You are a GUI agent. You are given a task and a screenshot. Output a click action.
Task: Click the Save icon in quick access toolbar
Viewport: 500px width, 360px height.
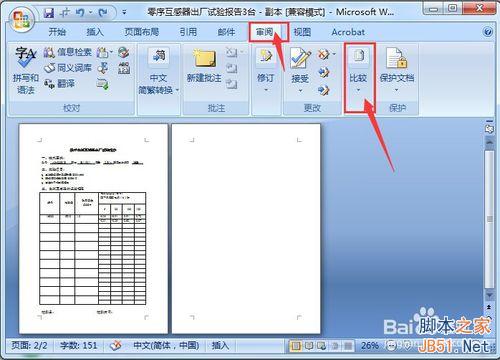(49, 13)
